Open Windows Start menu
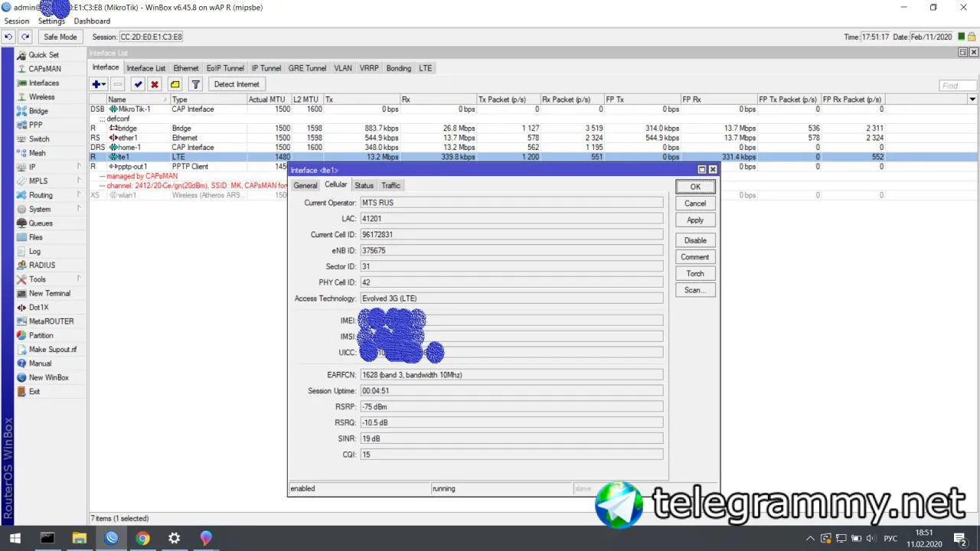980x551 pixels. [15, 538]
